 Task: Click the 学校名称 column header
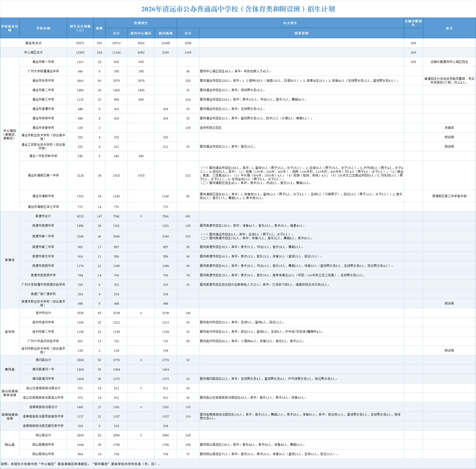pos(43,28)
